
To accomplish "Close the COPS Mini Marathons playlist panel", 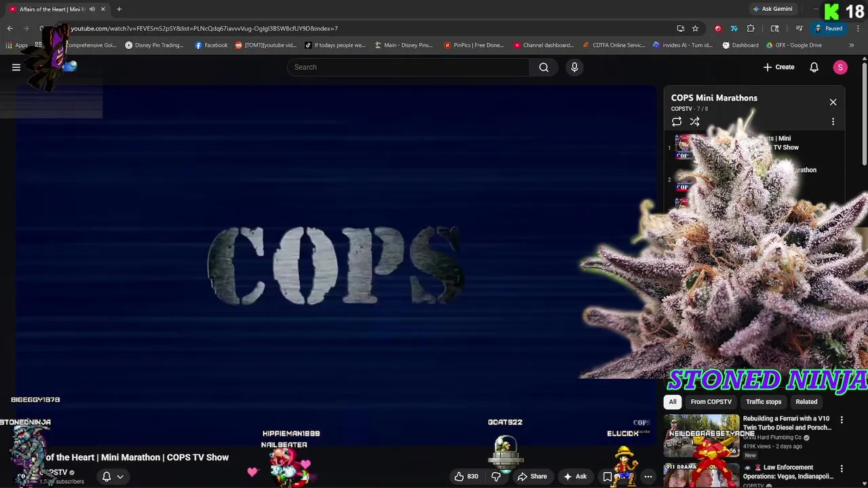I will [833, 102].
